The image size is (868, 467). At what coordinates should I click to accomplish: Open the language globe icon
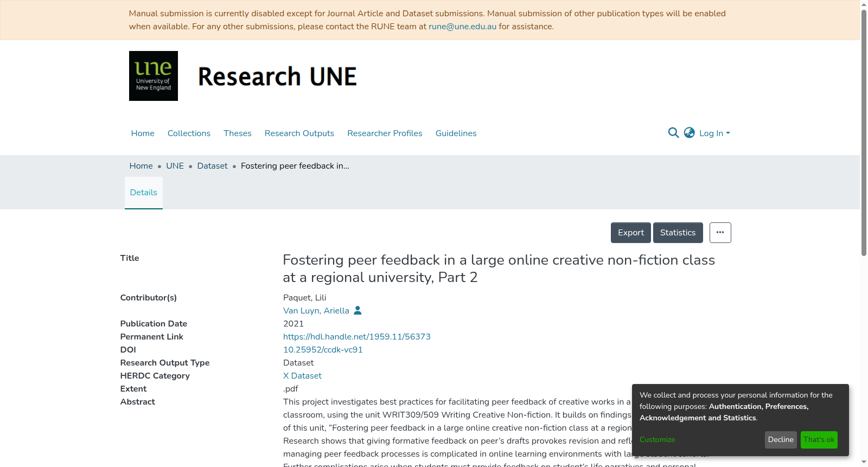[690, 133]
